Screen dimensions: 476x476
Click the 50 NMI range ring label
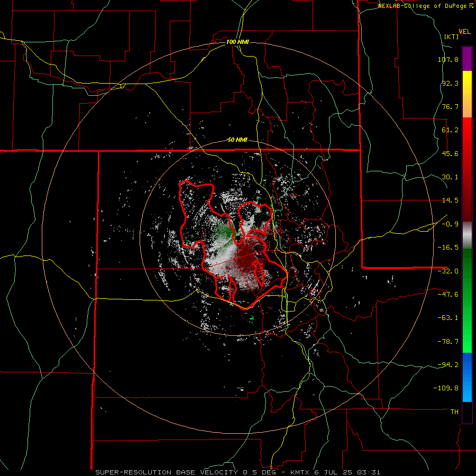click(x=237, y=140)
